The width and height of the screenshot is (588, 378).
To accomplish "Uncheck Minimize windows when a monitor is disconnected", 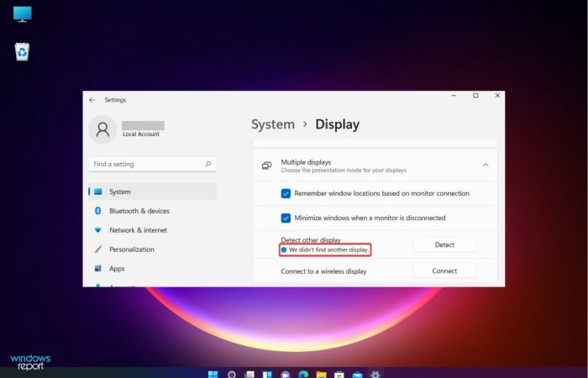I will (286, 218).
